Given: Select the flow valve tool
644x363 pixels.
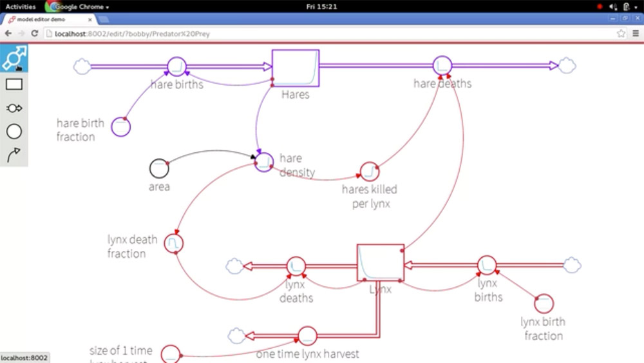Looking at the screenshot, I should [14, 108].
